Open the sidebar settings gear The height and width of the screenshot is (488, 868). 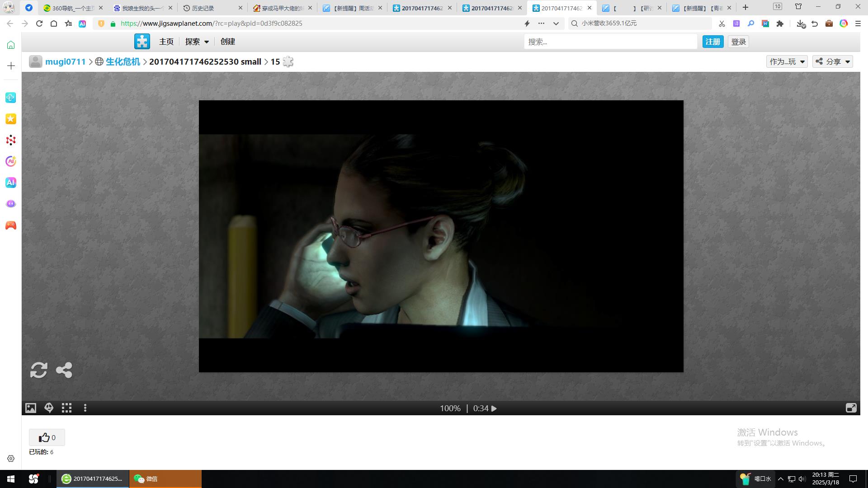coord(11,459)
